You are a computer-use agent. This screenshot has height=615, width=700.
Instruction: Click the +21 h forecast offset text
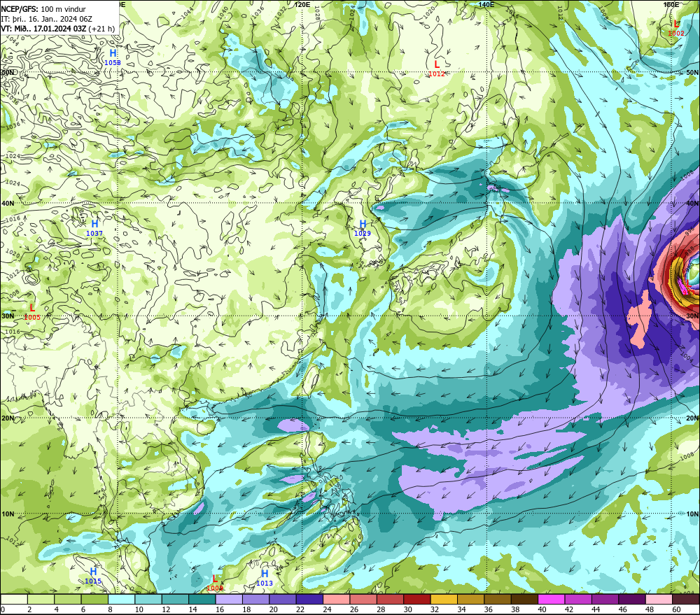pyautogui.click(x=101, y=29)
